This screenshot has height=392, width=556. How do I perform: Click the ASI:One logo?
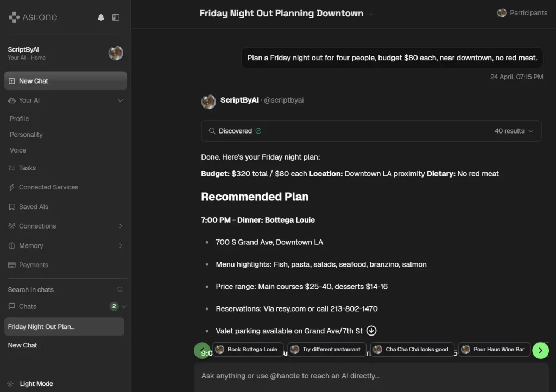[33, 17]
